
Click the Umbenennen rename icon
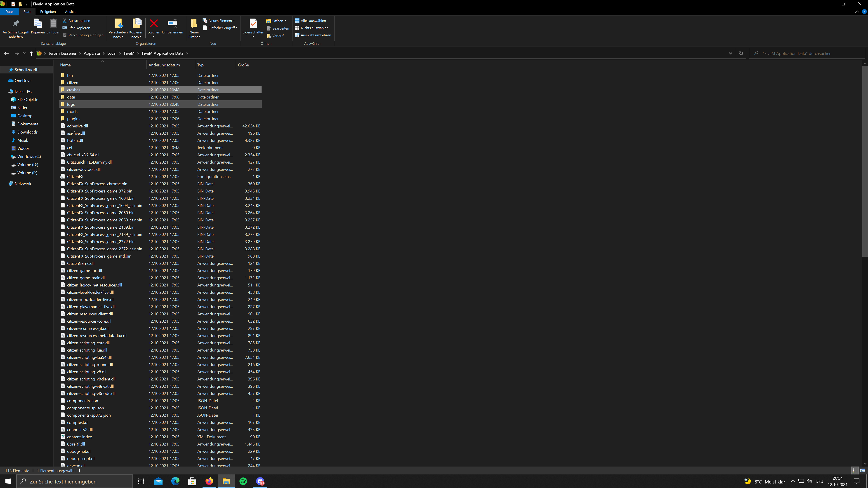point(172,23)
